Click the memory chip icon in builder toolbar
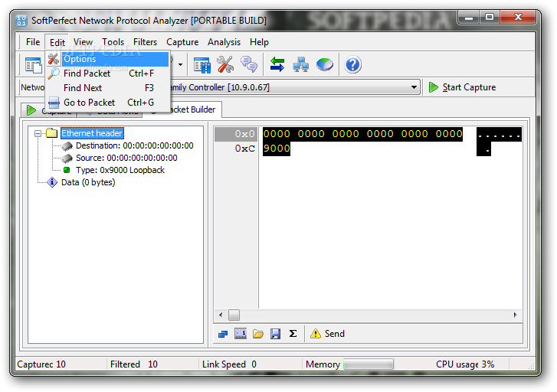Viewport: 557px width, 392px height. [x=241, y=334]
